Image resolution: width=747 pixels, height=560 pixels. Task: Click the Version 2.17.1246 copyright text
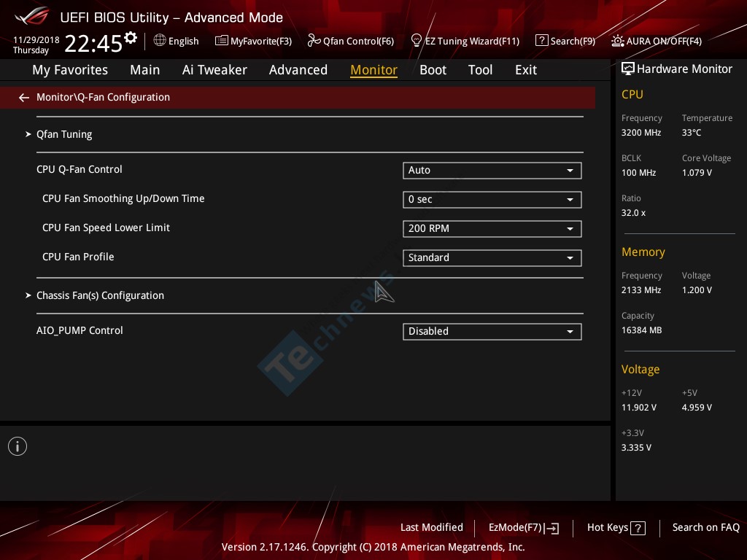pyautogui.click(x=373, y=547)
